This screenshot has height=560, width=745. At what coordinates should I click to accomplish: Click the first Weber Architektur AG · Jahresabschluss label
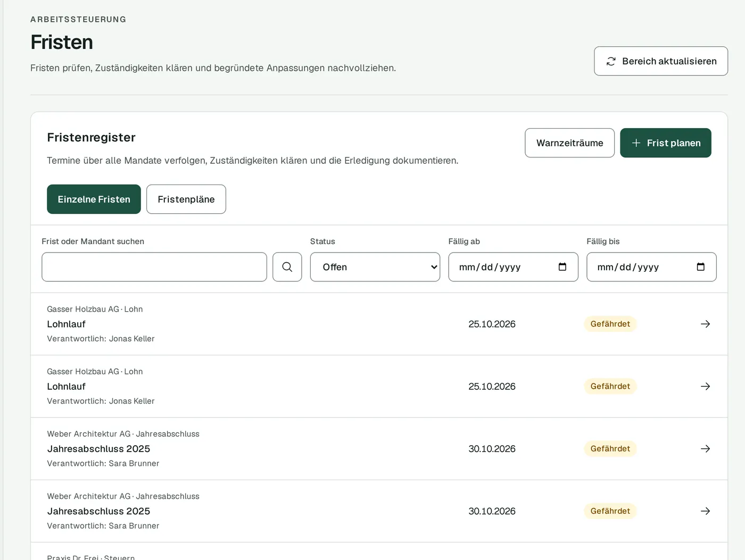point(123,434)
